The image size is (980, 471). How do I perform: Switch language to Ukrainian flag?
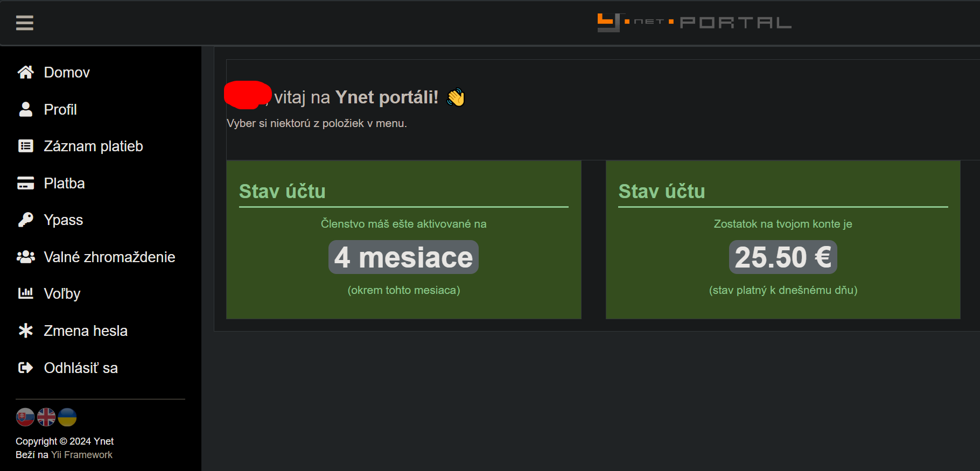[x=67, y=417]
